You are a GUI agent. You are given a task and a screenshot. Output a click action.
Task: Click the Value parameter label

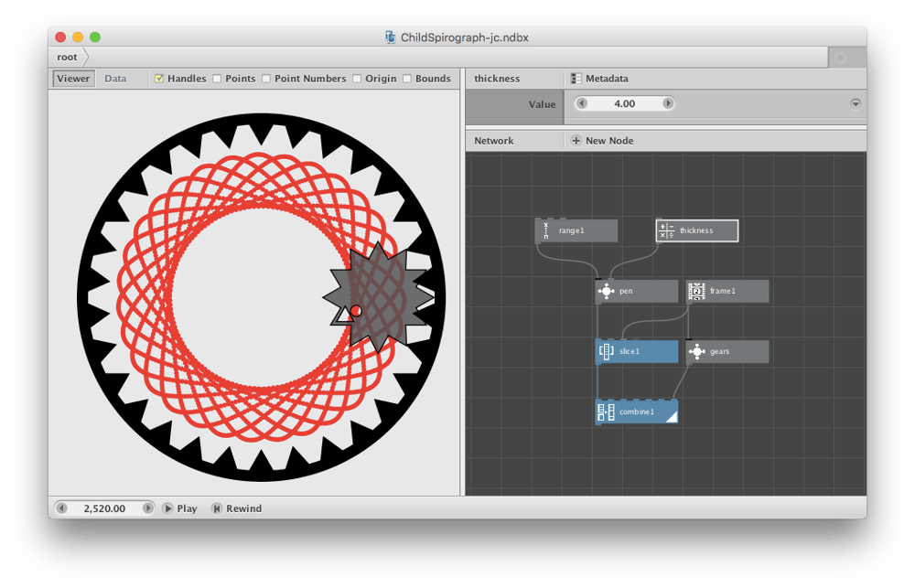tap(542, 104)
